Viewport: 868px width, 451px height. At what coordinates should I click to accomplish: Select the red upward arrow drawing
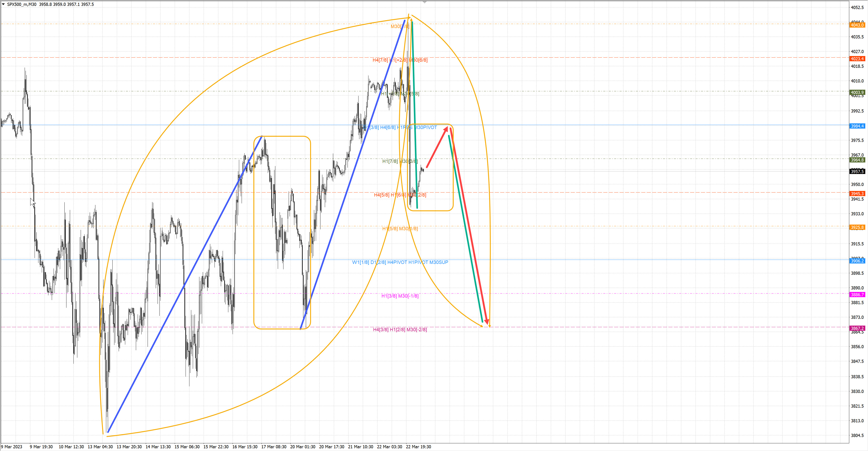click(437, 147)
